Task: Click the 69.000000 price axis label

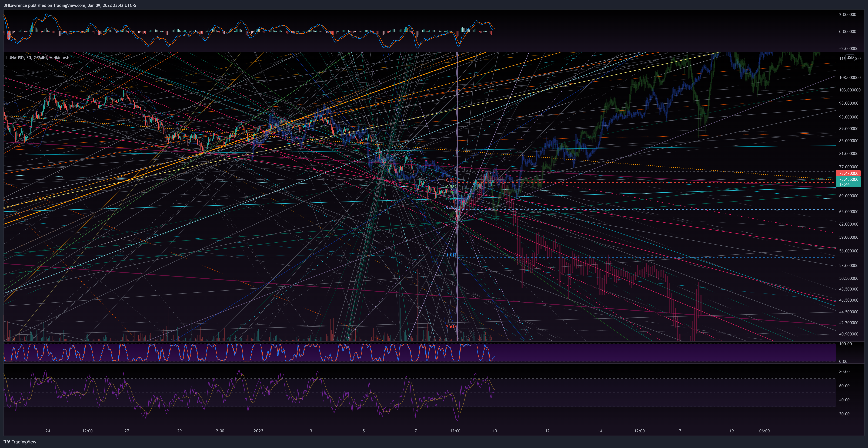Action: (849, 196)
